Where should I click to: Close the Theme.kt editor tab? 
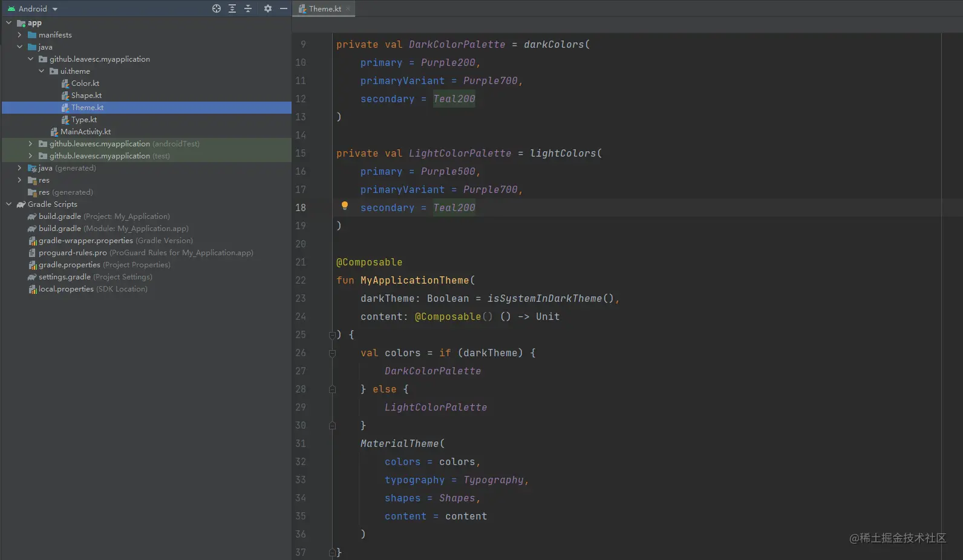pyautogui.click(x=348, y=9)
